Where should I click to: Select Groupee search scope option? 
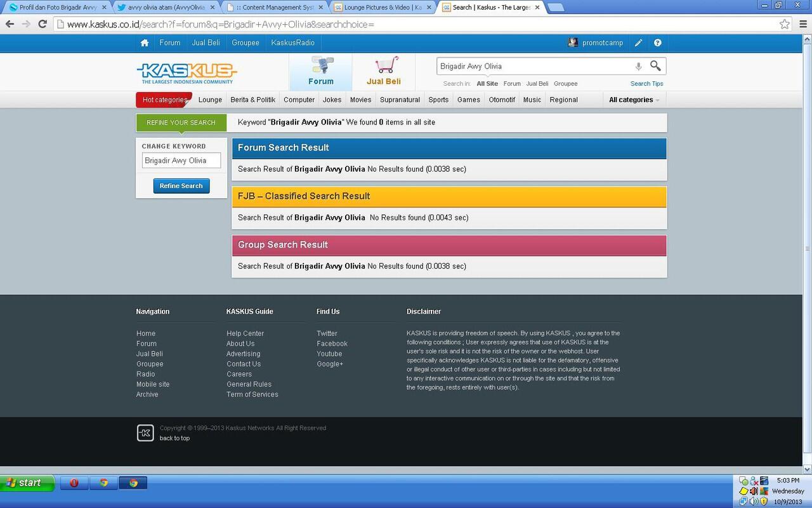(566, 84)
